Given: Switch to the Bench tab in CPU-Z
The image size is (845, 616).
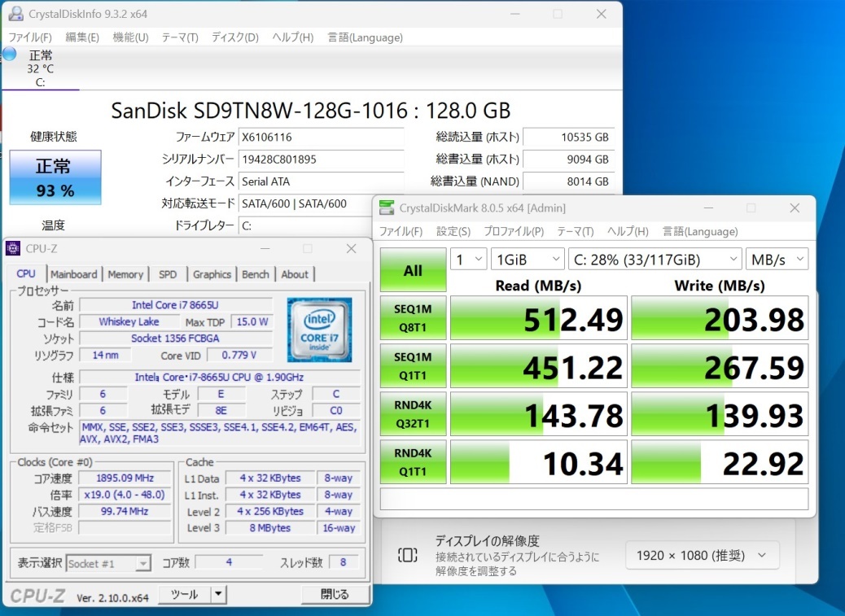Looking at the screenshot, I should (256, 274).
